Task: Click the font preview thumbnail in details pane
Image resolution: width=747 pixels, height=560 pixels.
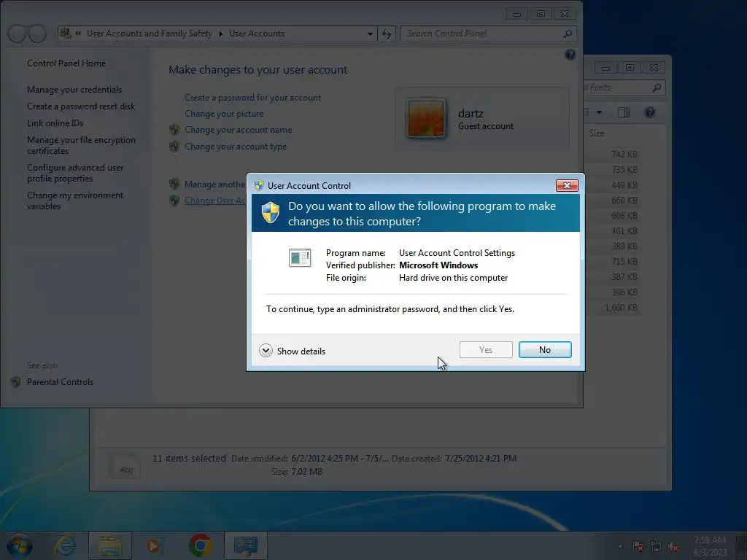Action: (x=124, y=465)
